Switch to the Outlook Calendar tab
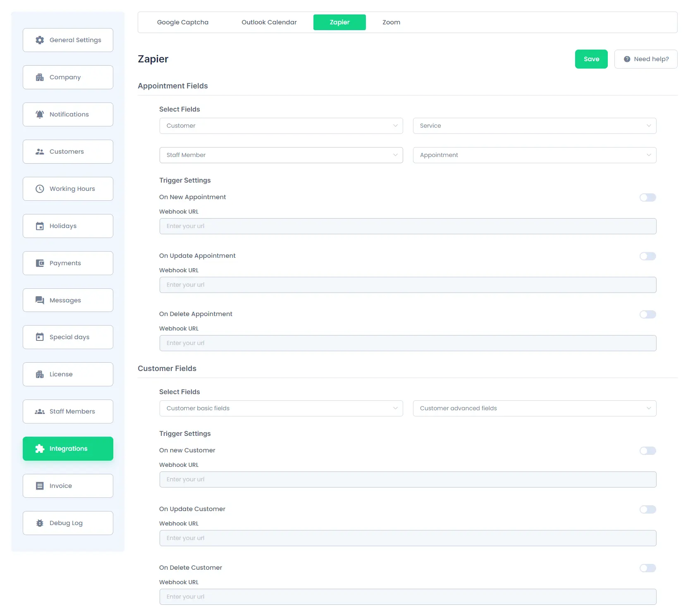688x616 pixels. (x=269, y=22)
